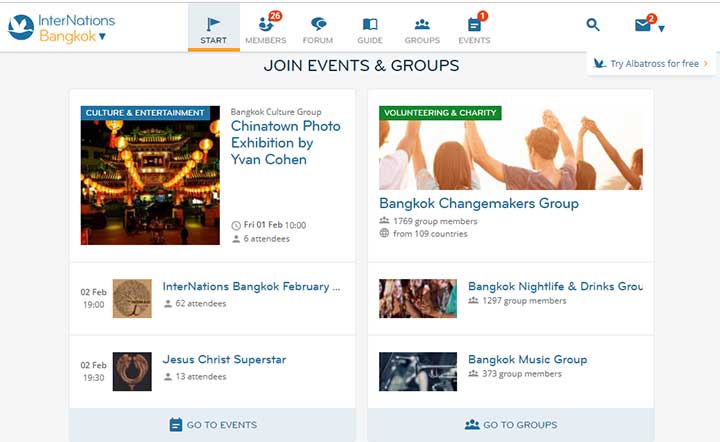Click the Culture & Entertainment label
Screen dimensions: 720x442
coord(145,113)
